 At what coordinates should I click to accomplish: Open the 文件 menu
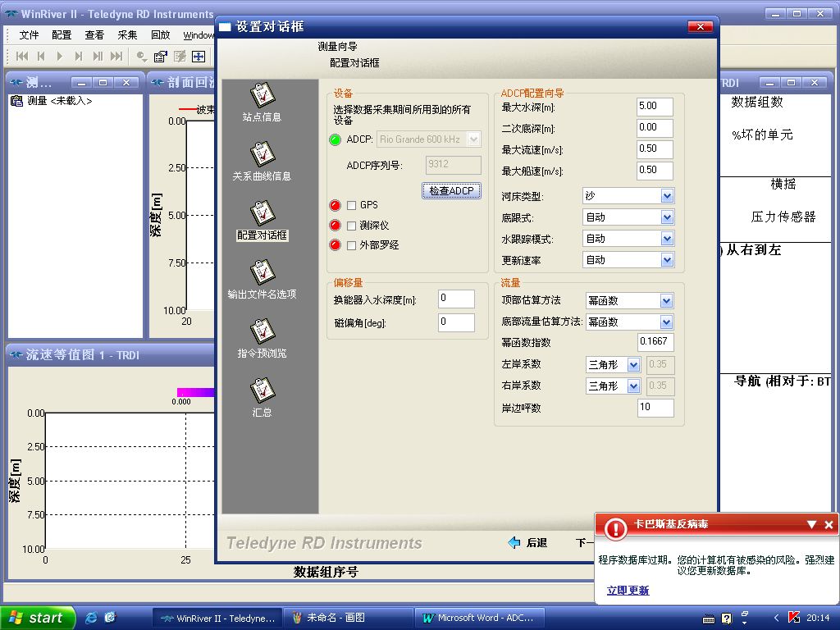pos(29,35)
